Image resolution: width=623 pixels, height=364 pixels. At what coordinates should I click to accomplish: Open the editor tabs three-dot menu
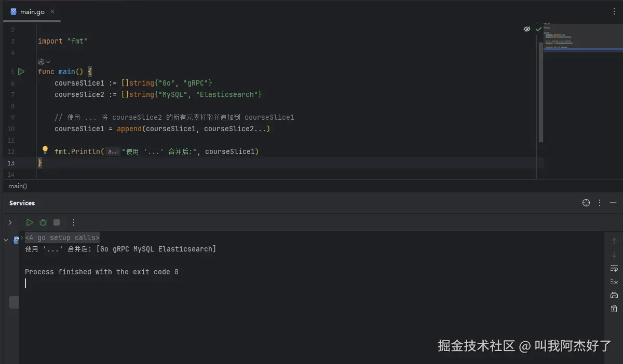pos(614,11)
